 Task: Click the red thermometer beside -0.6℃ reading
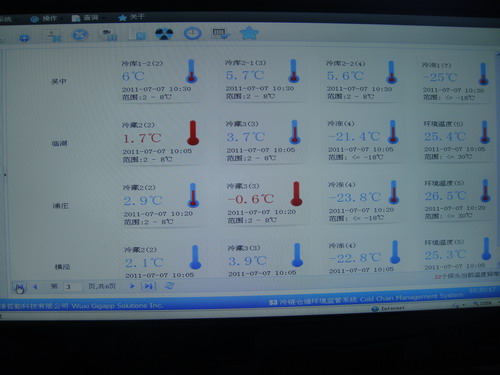296,194
